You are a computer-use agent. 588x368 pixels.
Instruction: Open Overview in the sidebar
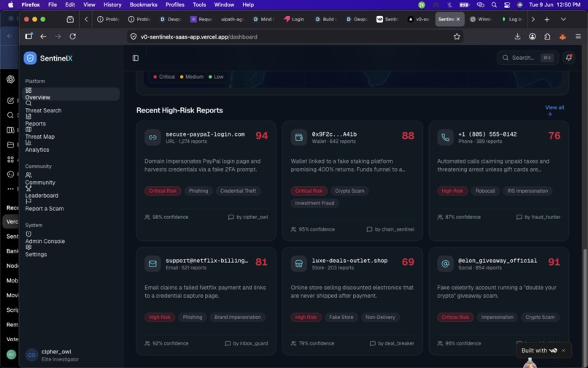(x=70, y=94)
